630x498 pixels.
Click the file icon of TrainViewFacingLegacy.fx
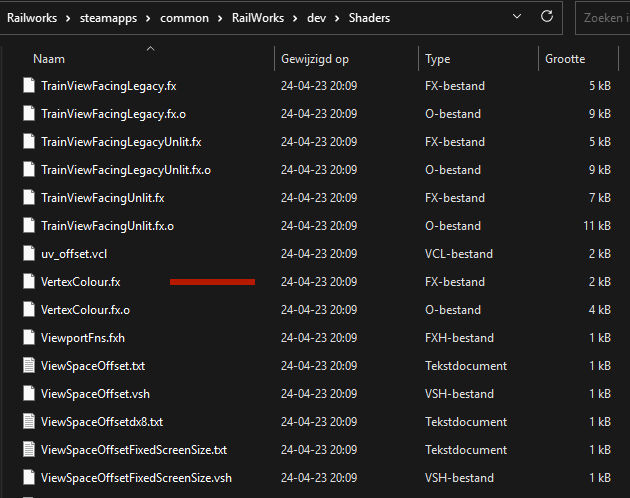click(x=29, y=86)
